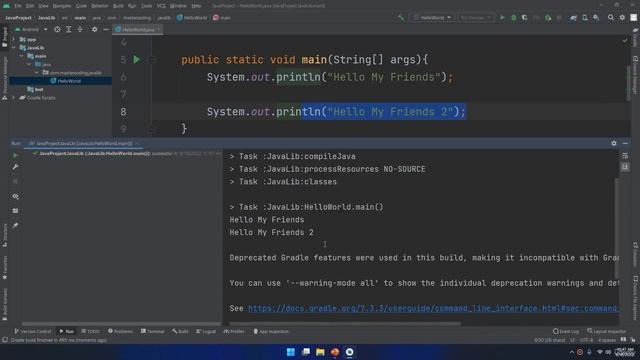The image size is (640, 360).
Task: Open IDE settings gear in main toolbar
Action: pyautogui.click(x=622, y=18)
